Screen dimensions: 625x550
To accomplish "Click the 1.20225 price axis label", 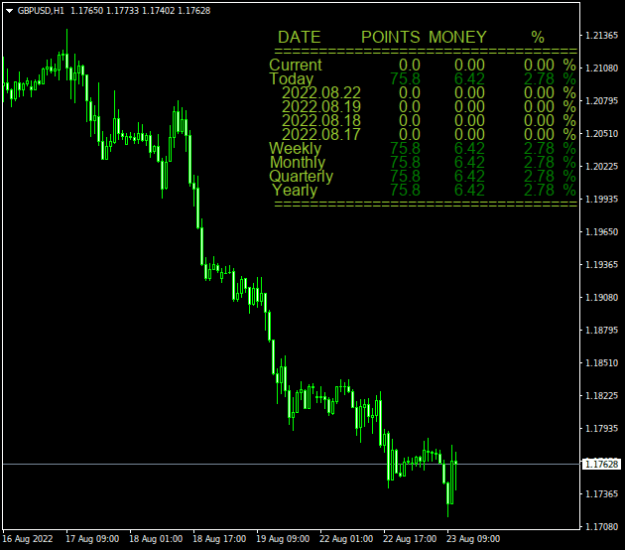I will coord(601,167).
